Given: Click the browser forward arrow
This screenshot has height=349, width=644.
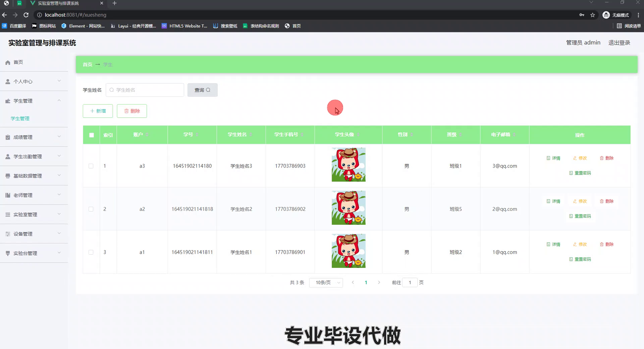Looking at the screenshot, I should point(15,15).
